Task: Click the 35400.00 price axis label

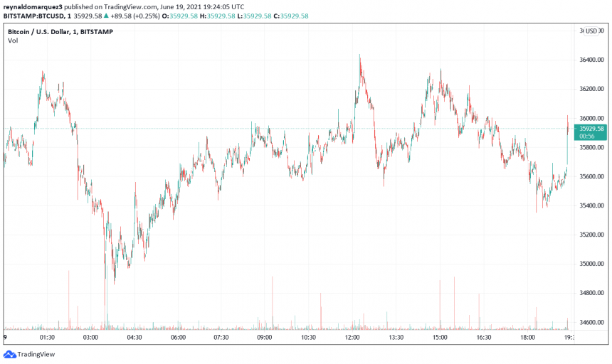Action: 591,205
